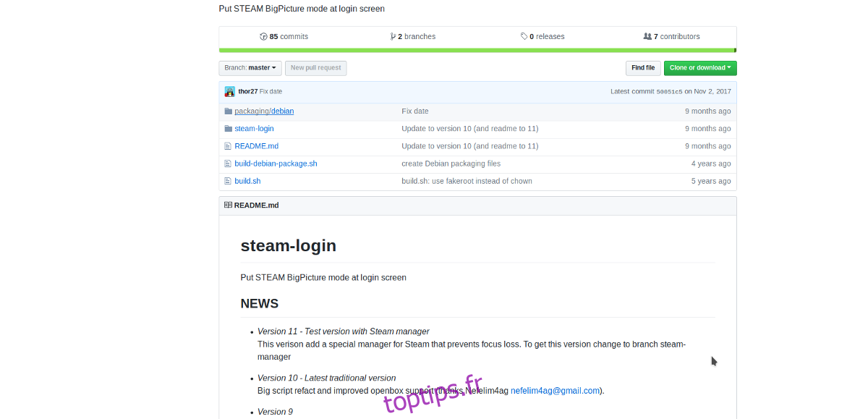Screen dimensions: 868x419
Task: Click the build-debian-package.sh file icon
Action: click(x=229, y=164)
